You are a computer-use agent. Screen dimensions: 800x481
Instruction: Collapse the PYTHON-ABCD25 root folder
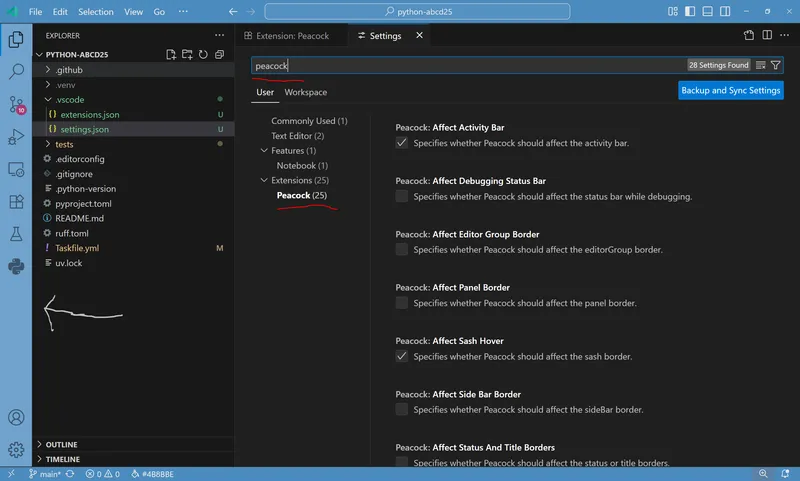39,54
